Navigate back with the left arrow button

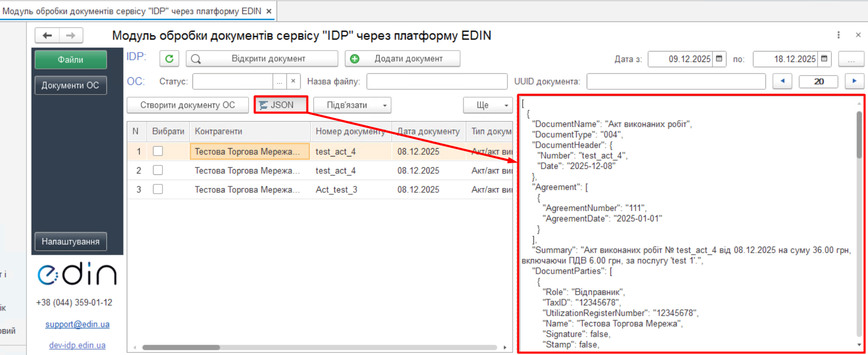[47, 35]
